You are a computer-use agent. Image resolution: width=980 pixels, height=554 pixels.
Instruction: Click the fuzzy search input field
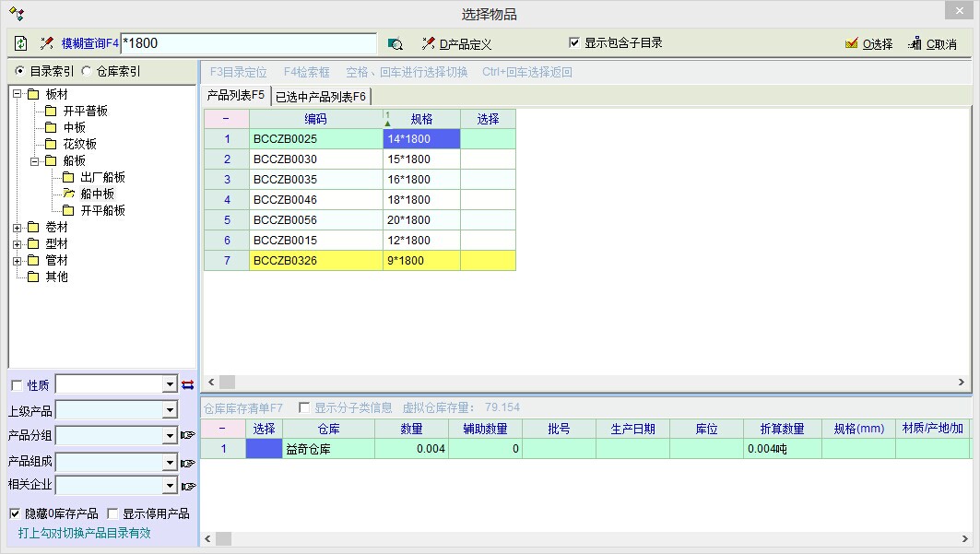click(249, 43)
